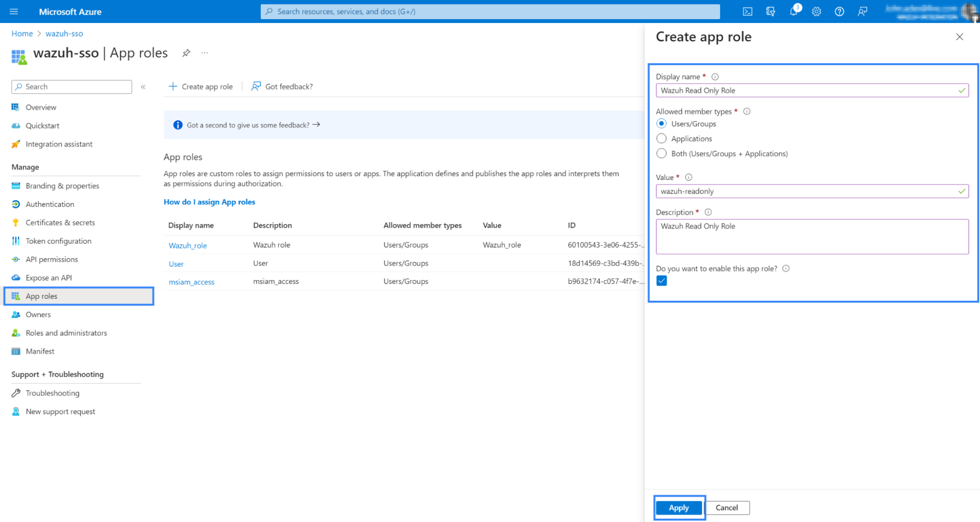
Task: Open the Directories and subscriptions filter icon
Action: (770, 11)
